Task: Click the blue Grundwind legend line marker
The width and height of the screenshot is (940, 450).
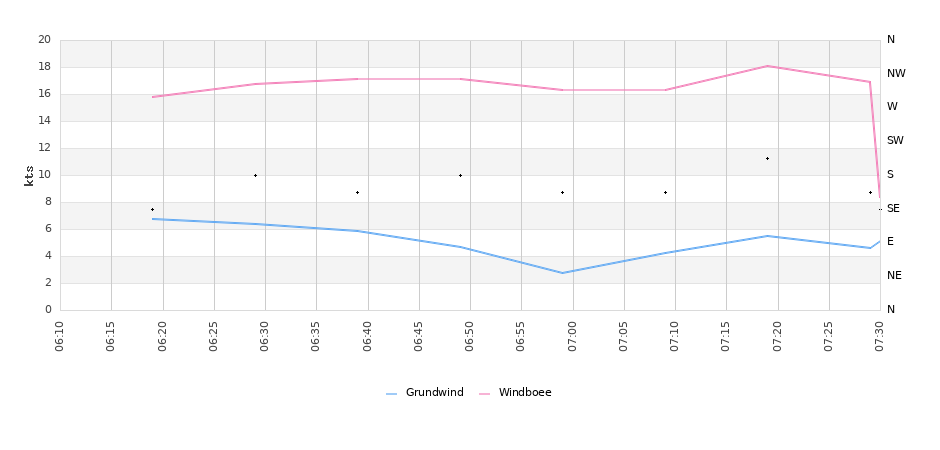Action: (x=391, y=394)
